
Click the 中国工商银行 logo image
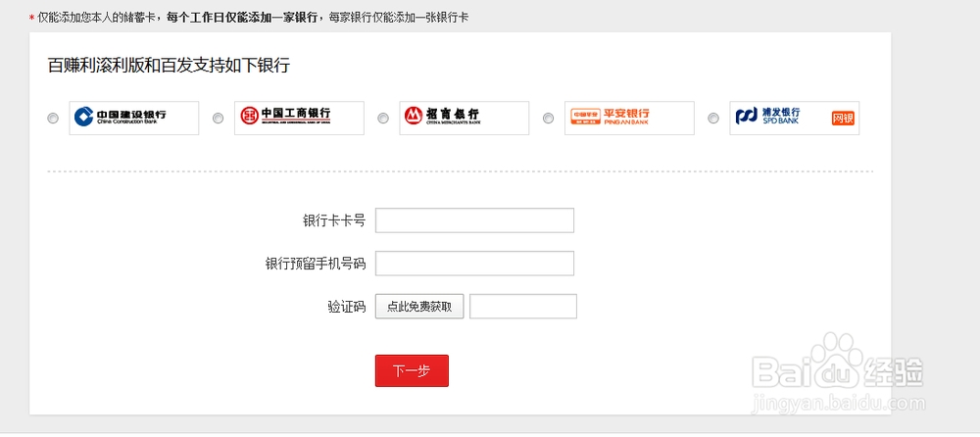(299, 118)
